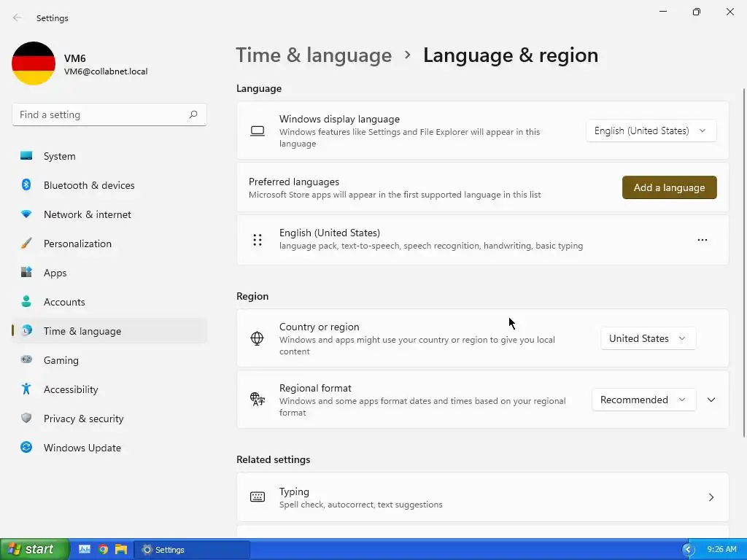Click the VM6 account name
The image size is (747, 560).
[x=75, y=58]
